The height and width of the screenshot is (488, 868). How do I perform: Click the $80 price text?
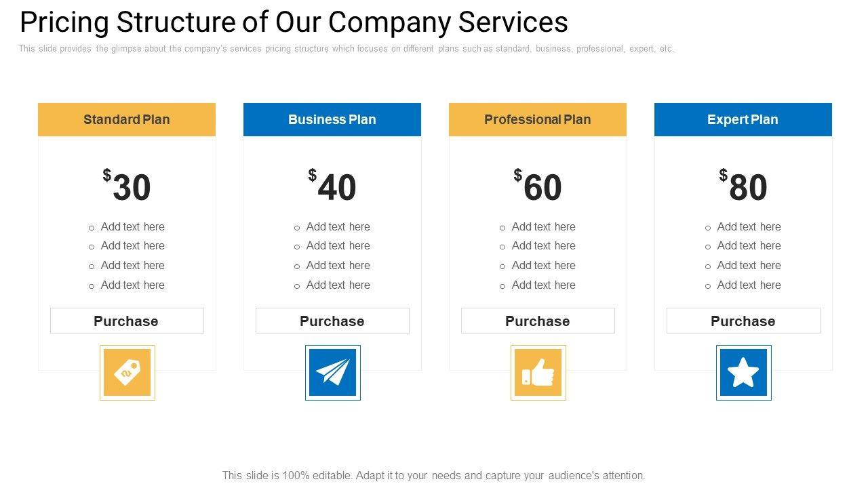click(744, 186)
